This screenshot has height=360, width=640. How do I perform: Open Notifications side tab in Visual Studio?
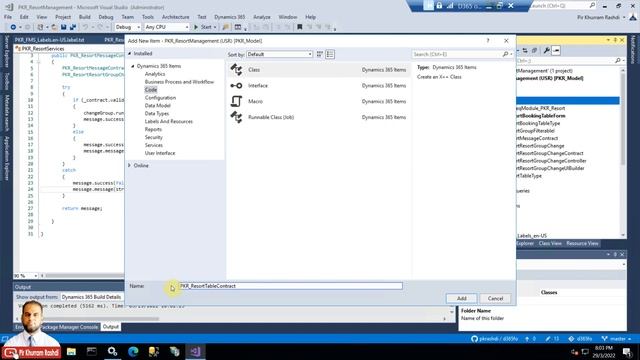coord(633,49)
